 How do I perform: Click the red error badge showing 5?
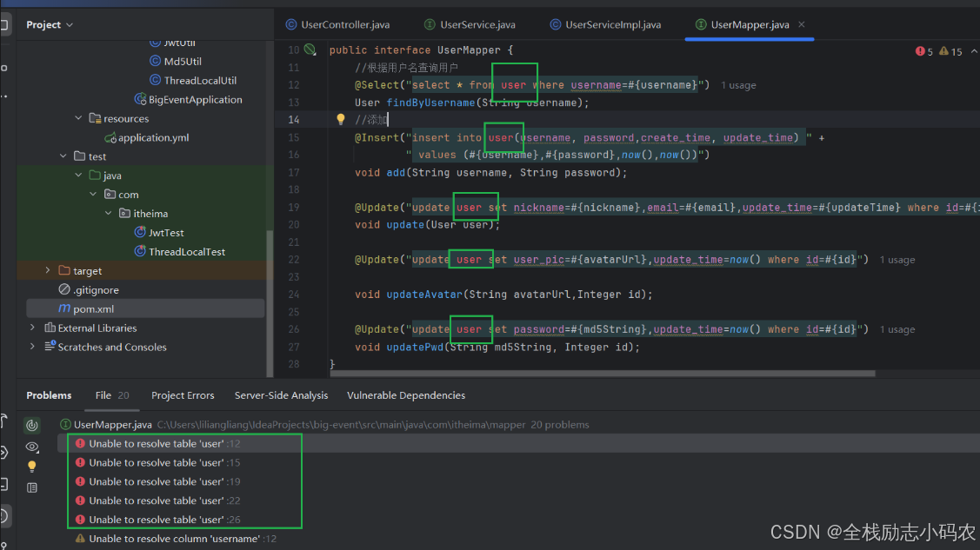[x=922, y=51]
